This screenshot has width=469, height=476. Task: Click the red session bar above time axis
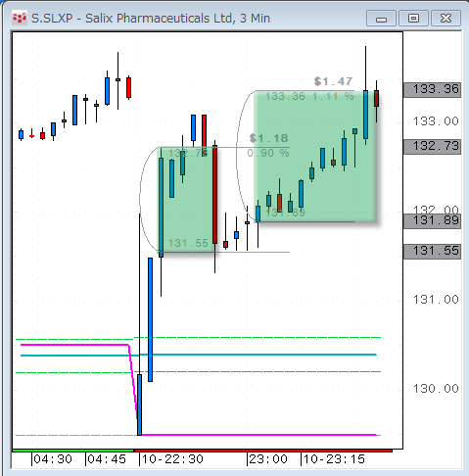pos(263,451)
